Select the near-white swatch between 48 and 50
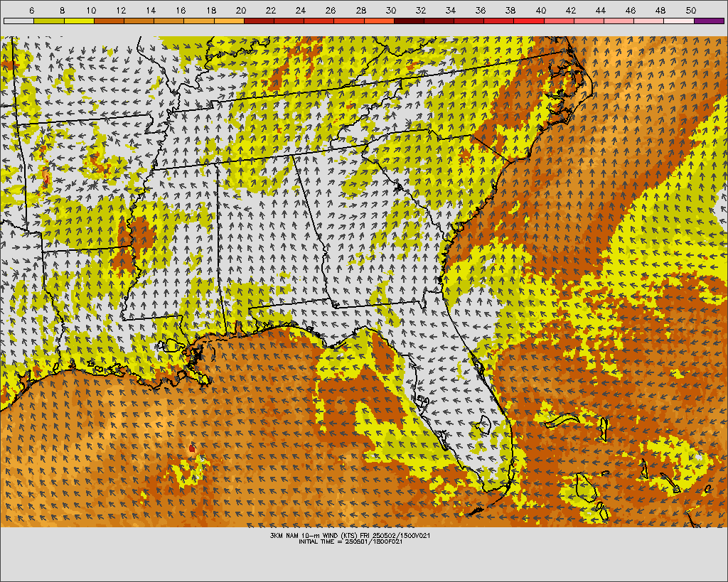Screen dimensions: 728x582 (679, 21)
